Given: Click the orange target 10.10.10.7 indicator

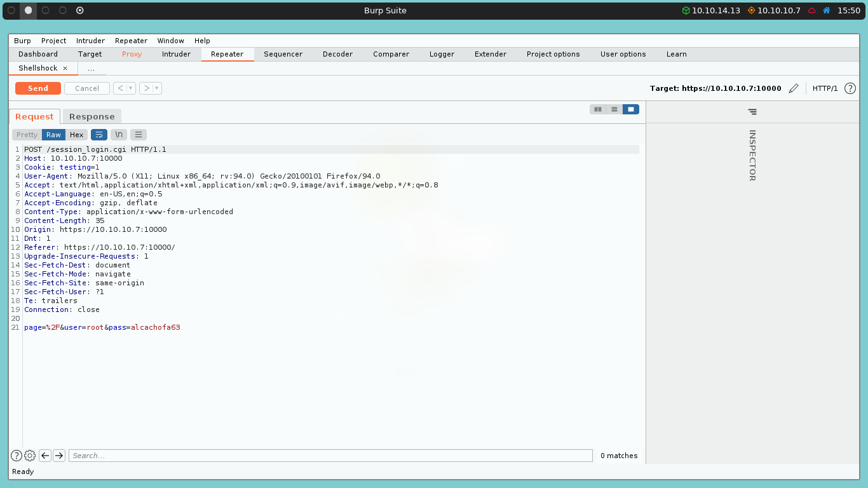Looking at the screenshot, I should 775,10.
